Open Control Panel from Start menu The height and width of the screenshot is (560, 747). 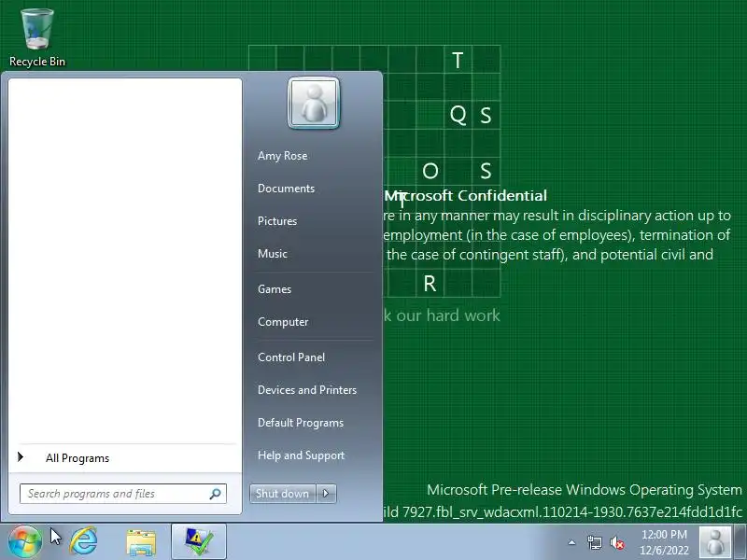pyautogui.click(x=291, y=357)
